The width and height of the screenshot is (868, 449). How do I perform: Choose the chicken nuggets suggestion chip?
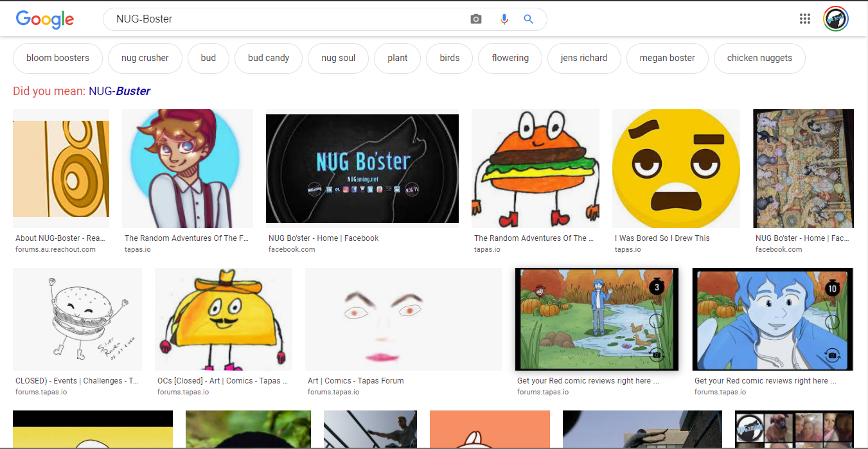click(x=759, y=58)
